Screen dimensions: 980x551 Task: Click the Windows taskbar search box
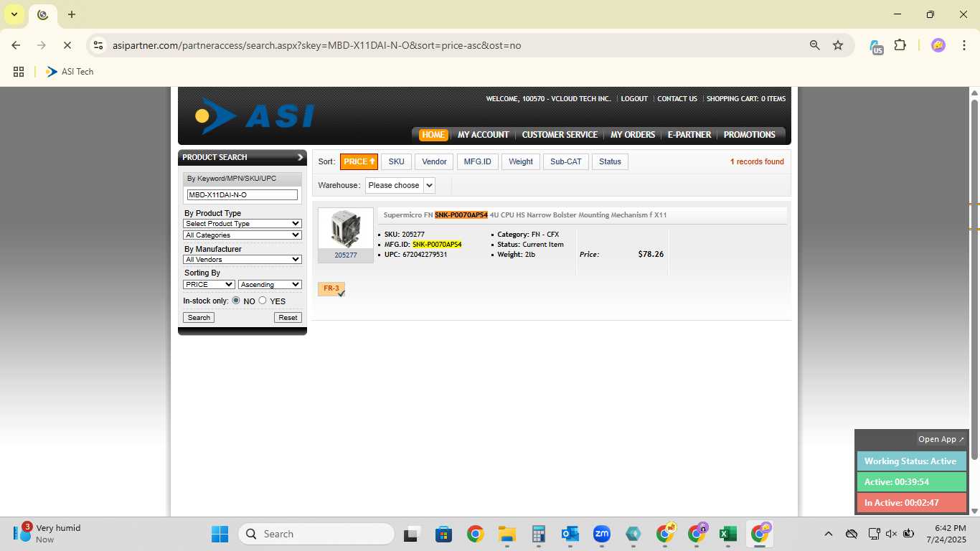click(316, 534)
